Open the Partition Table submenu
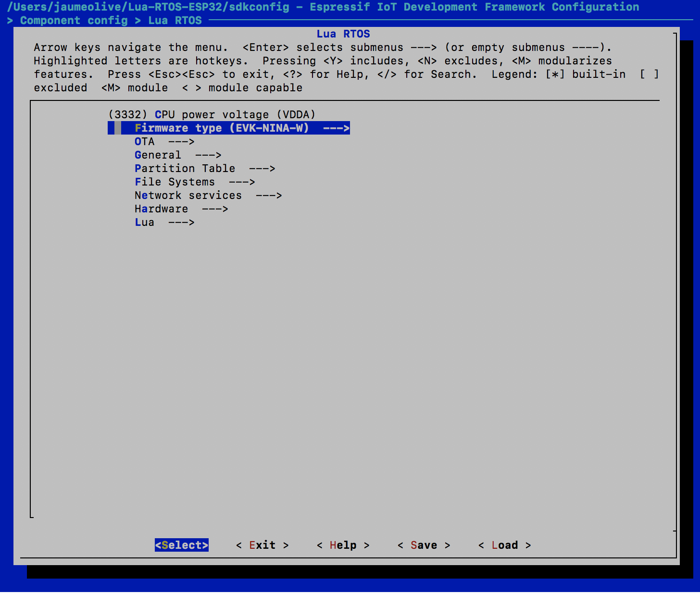Image resolution: width=700 pixels, height=593 pixels. (205, 168)
